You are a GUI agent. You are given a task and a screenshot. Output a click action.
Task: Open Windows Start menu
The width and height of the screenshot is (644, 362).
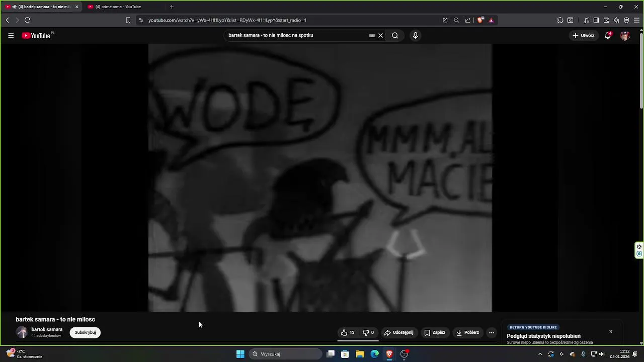pos(240,354)
